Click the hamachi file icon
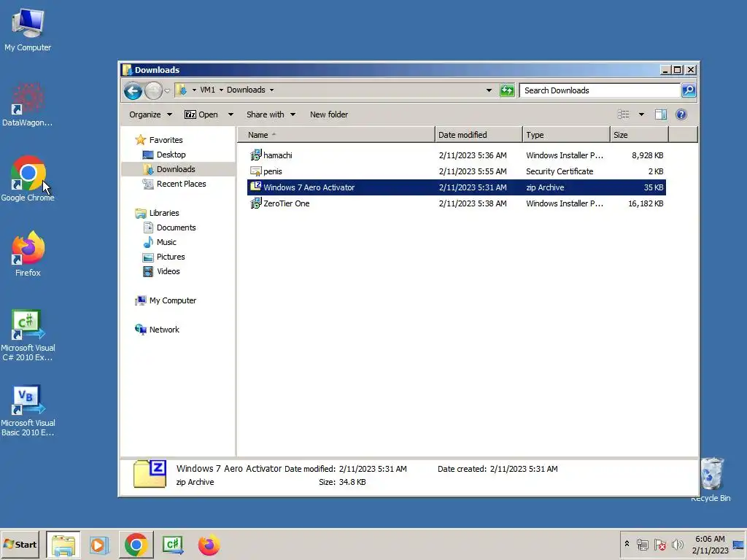 pyautogui.click(x=256, y=155)
